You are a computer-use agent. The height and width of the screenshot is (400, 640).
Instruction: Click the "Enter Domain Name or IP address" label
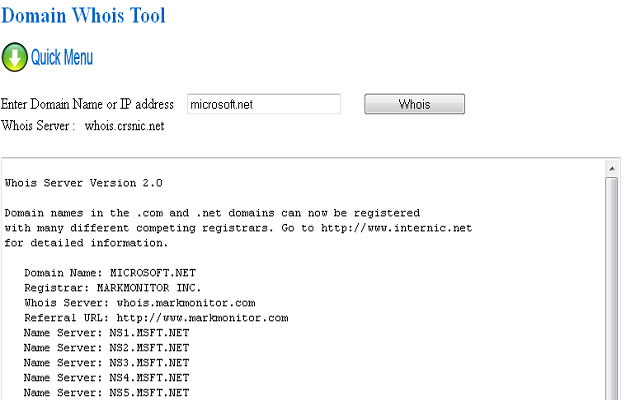tap(88, 104)
